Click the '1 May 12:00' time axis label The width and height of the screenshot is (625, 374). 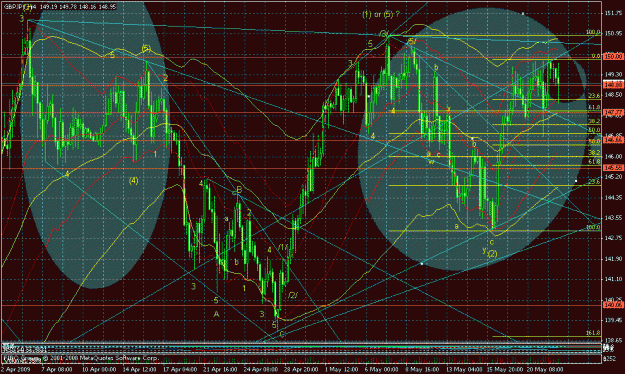tap(342, 370)
